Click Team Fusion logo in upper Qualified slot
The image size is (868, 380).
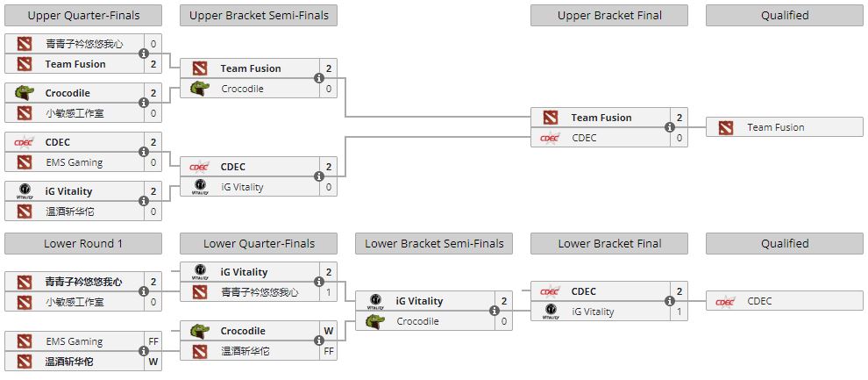click(x=725, y=127)
